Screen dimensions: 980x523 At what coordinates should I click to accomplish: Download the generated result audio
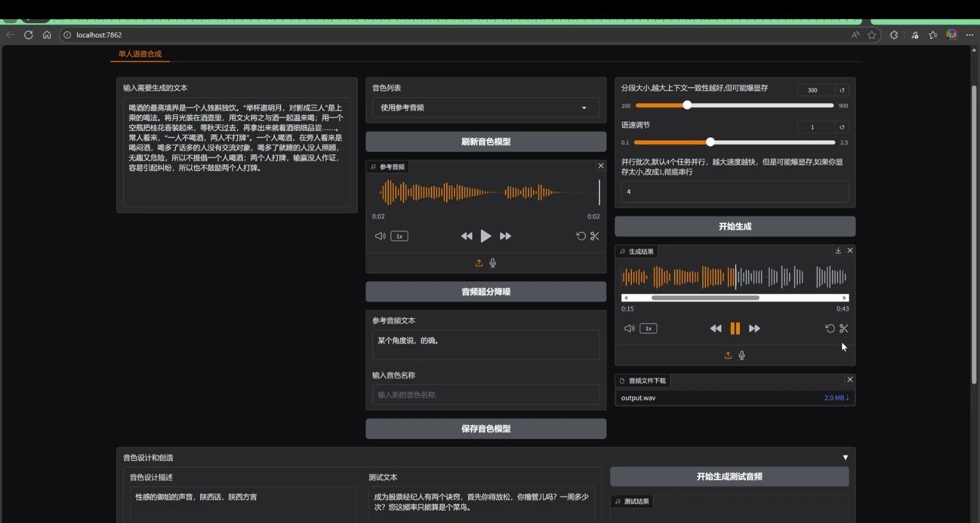pyautogui.click(x=838, y=250)
